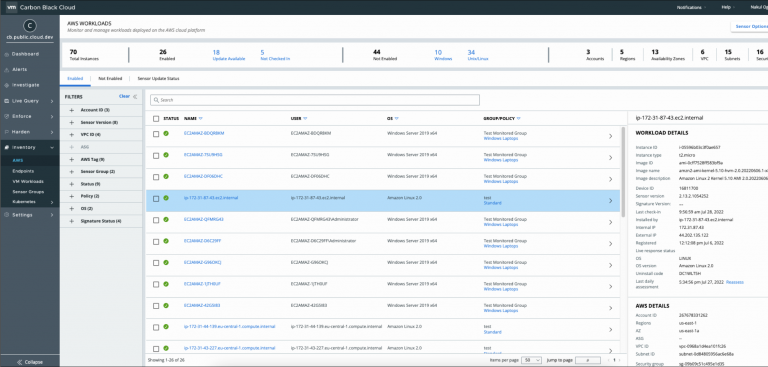Viewport: 768px width, 367px height.
Task: Select checkbox for EC2AMAZ-G96DKCJ
Action: [156, 263]
